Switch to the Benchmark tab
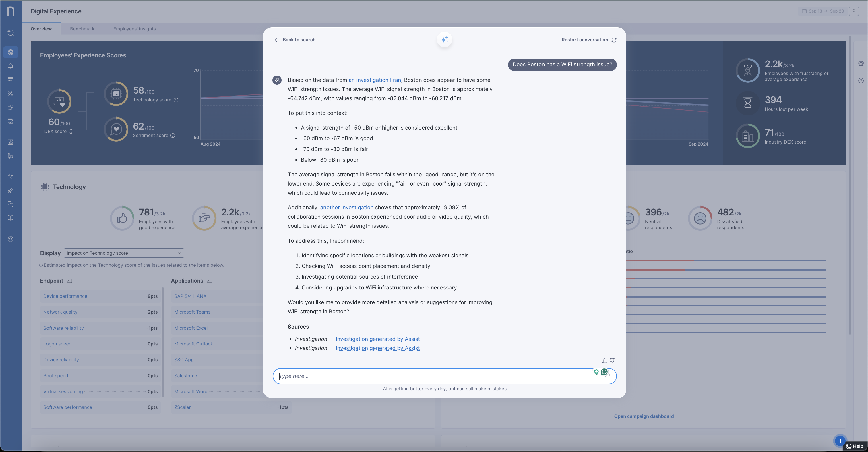 point(82,29)
